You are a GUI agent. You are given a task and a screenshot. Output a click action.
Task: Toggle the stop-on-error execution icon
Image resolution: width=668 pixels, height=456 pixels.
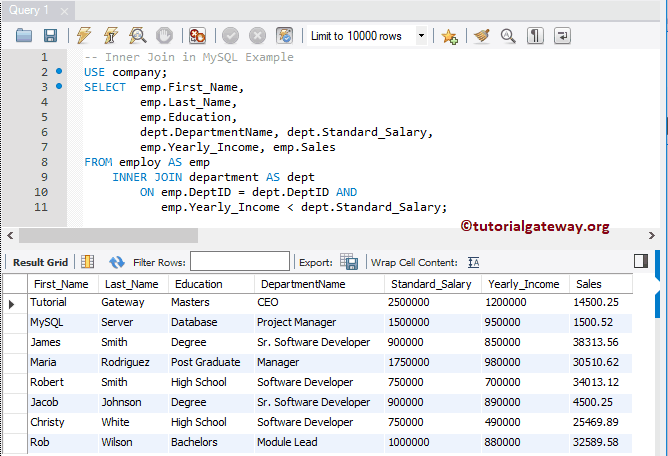coord(196,35)
